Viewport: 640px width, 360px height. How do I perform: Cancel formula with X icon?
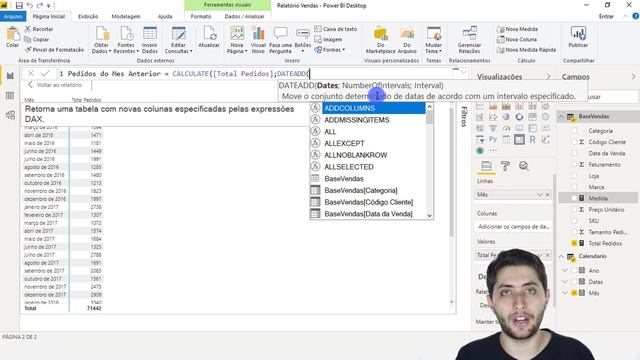point(31,73)
